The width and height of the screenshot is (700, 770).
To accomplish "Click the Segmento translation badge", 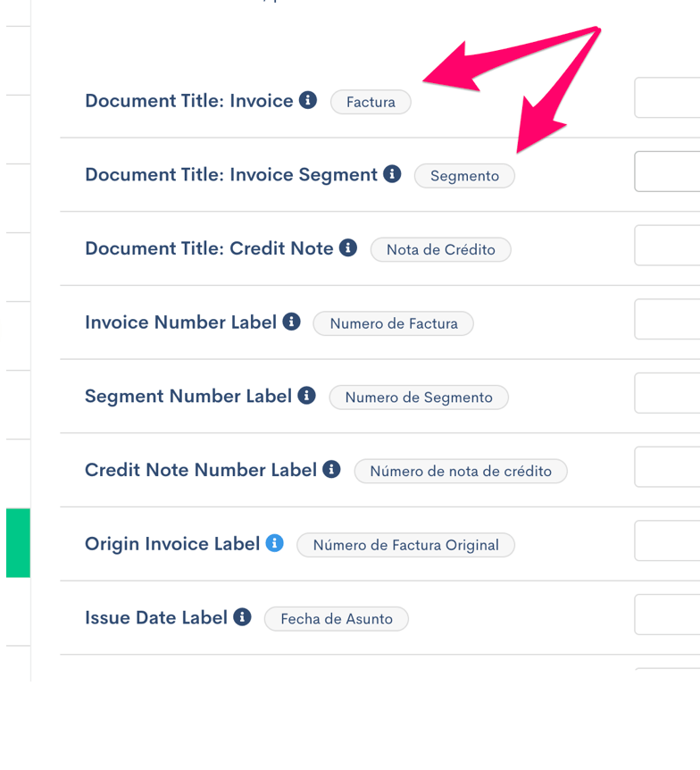I will [464, 176].
